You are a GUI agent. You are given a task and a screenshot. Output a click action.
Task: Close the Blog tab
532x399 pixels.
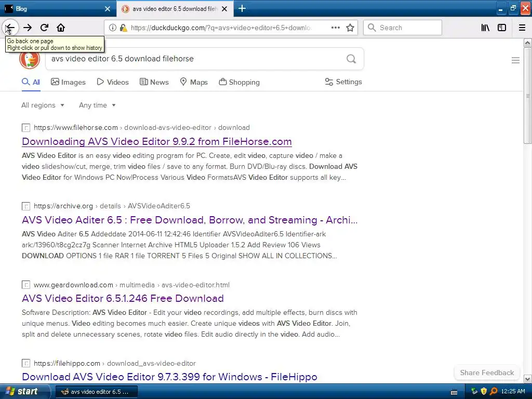tap(107, 9)
